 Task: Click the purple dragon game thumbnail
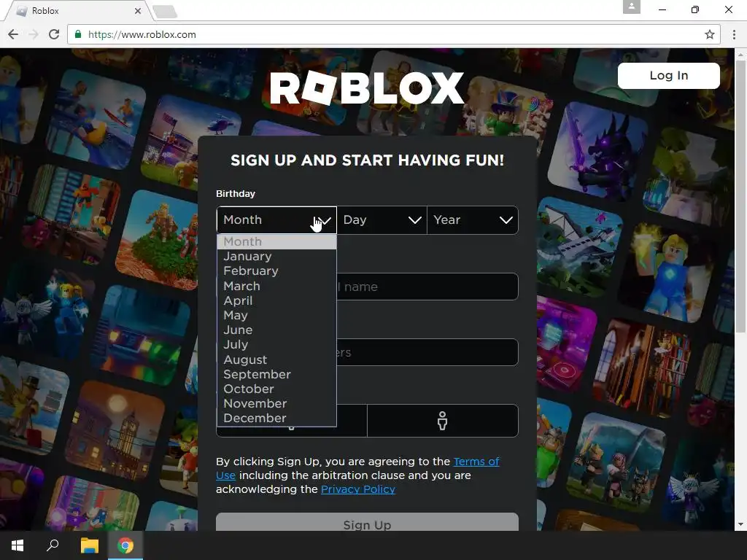[x=598, y=150]
